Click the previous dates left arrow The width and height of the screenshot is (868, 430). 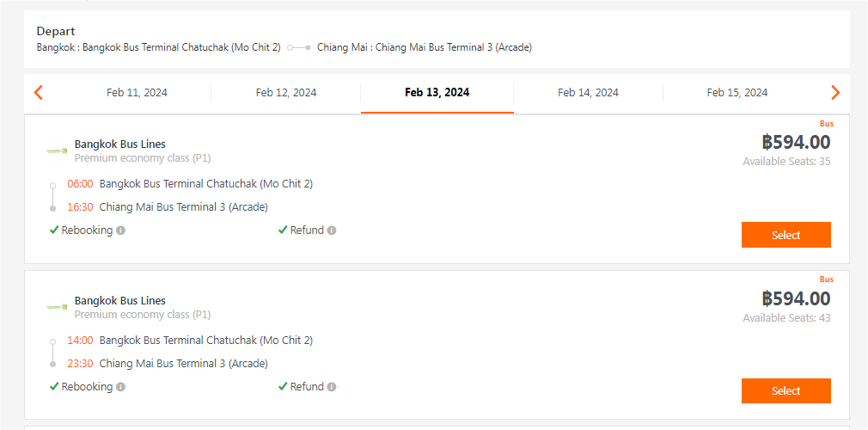(x=38, y=93)
